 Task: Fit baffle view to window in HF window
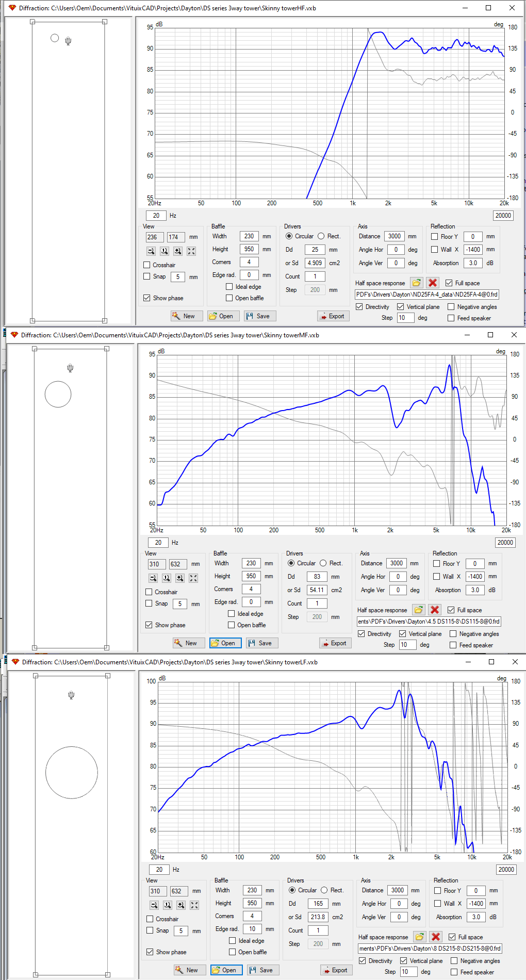click(191, 251)
